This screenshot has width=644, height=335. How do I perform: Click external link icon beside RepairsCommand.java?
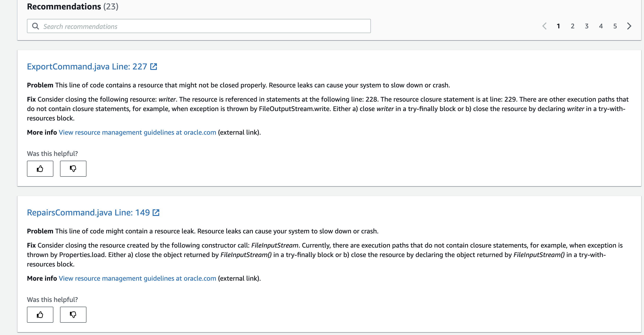(156, 212)
